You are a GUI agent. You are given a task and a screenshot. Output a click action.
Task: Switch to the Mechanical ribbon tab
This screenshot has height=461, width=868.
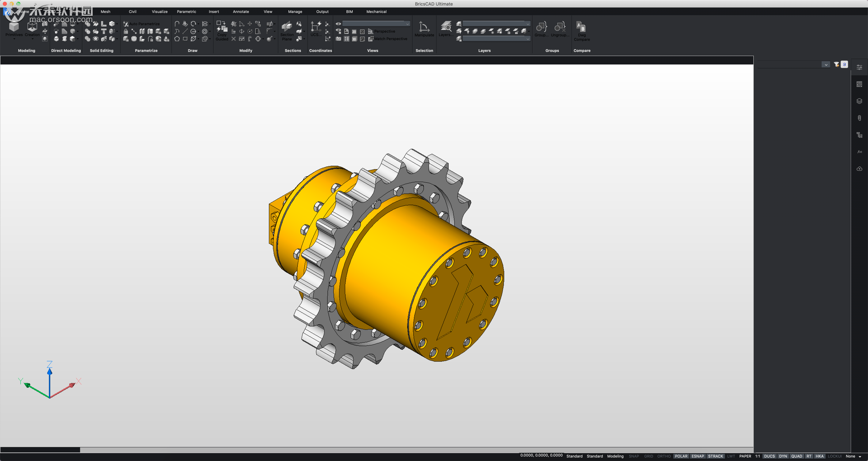pos(377,12)
